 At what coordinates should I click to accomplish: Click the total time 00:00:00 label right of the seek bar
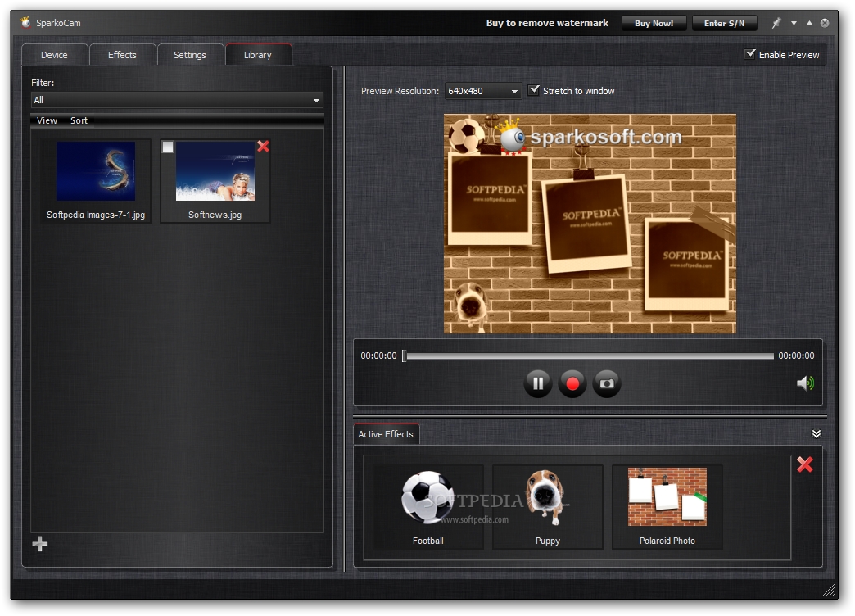click(x=796, y=356)
